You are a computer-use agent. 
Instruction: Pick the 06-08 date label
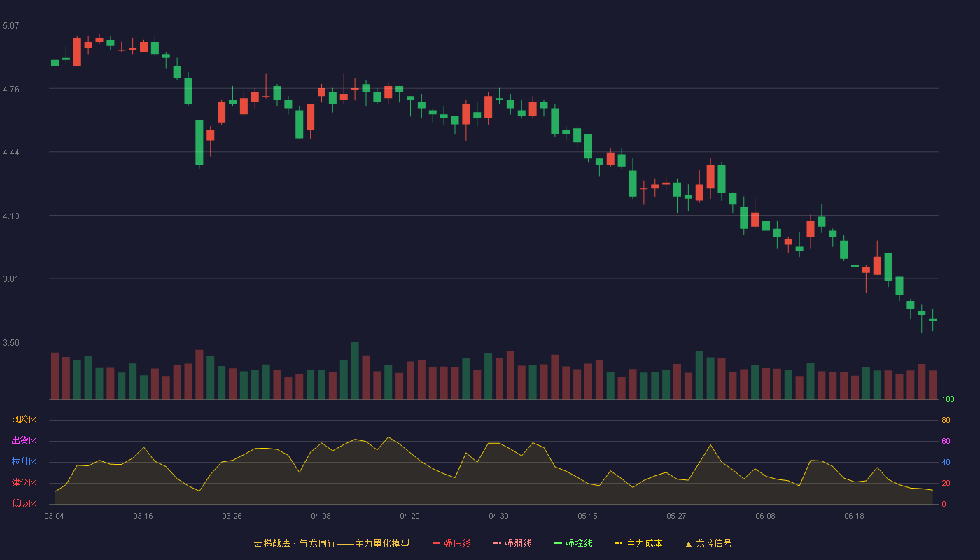click(765, 516)
